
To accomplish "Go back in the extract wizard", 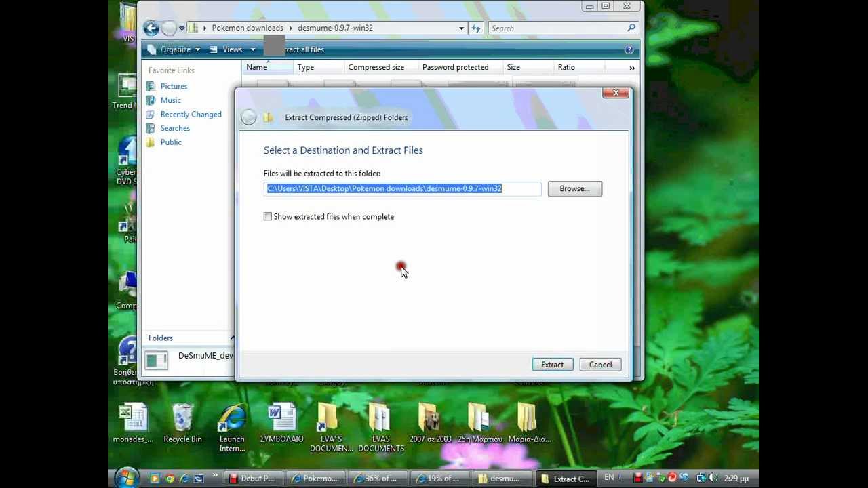I will point(249,117).
